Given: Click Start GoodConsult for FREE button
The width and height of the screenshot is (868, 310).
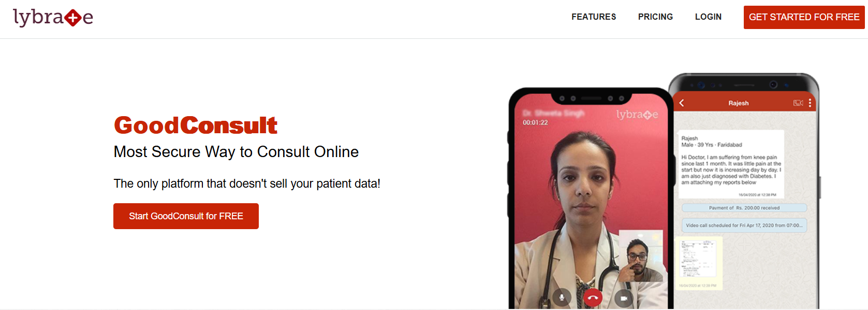Looking at the screenshot, I should click(x=186, y=216).
